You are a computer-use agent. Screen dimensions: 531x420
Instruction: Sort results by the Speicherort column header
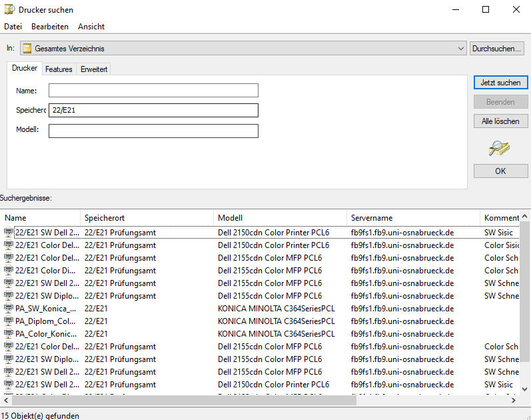point(147,217)
